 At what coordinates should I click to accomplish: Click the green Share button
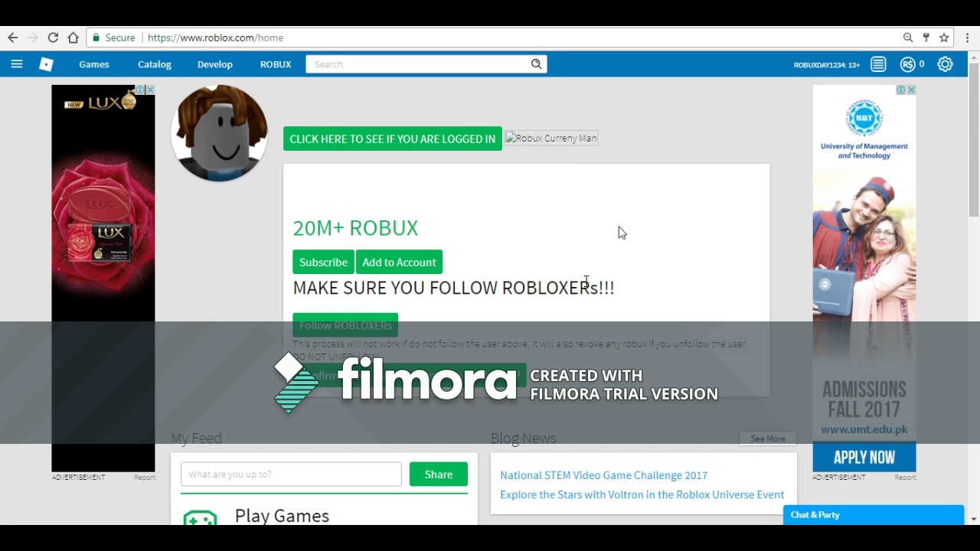(x=439, y=474)
